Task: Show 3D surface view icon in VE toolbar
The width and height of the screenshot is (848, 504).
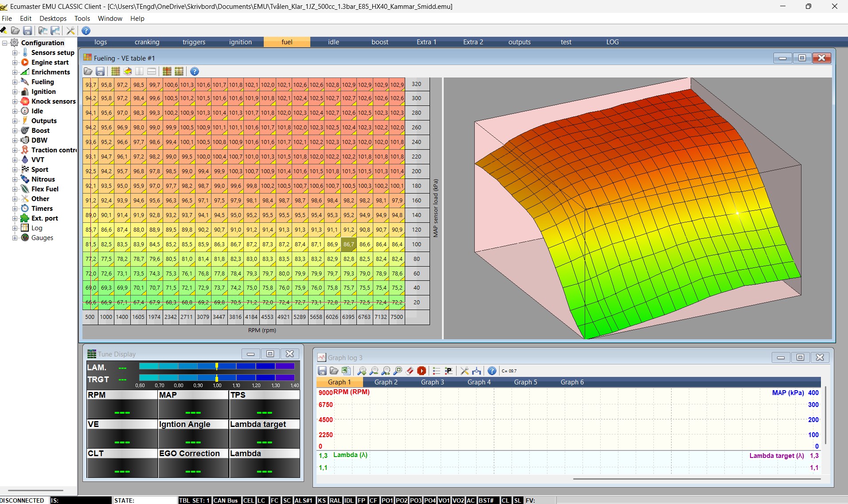Action: point(128,71)
